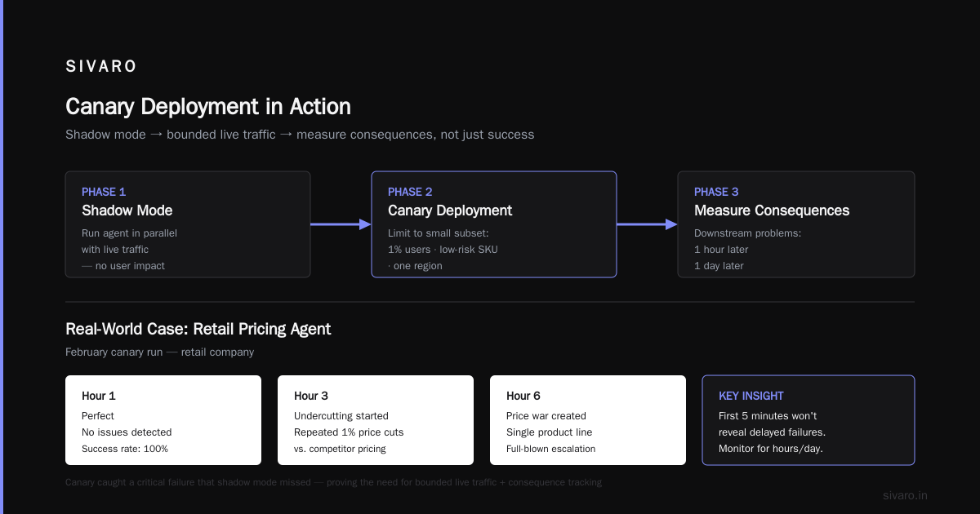Click 'vs. competitor pricing' text
The height and width of the screenshot is (514, 980).
340,449
